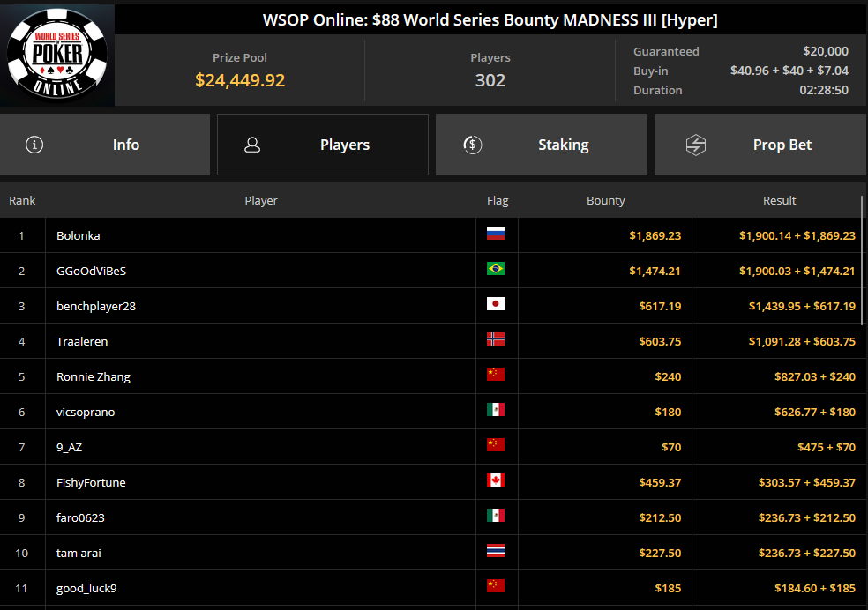Click the Buy-in label

[x=650, y=71]
